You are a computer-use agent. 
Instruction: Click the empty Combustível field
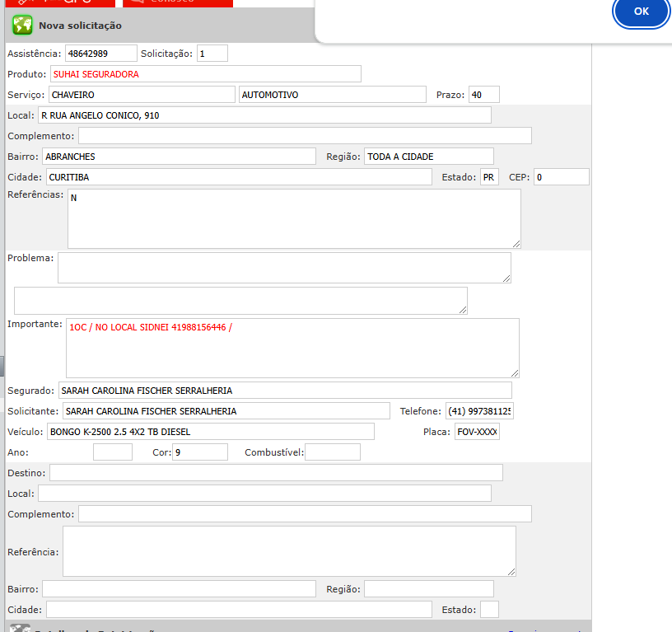(x=333, y=452)
